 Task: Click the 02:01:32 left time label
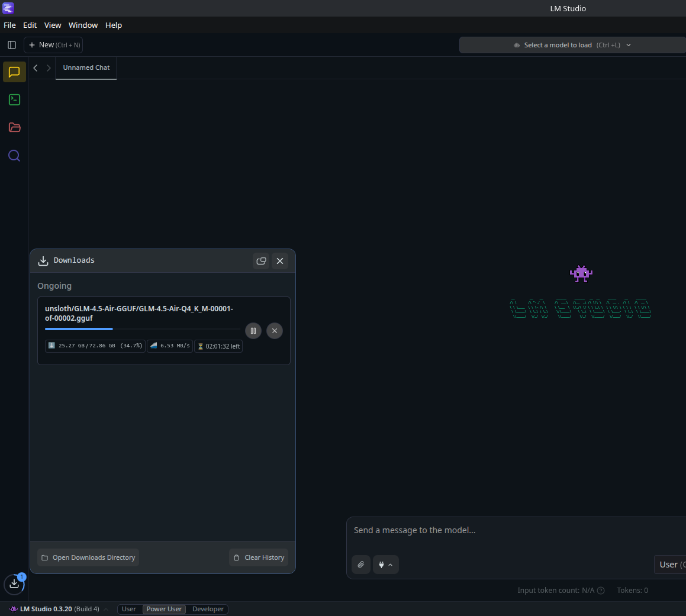[218, 346]
